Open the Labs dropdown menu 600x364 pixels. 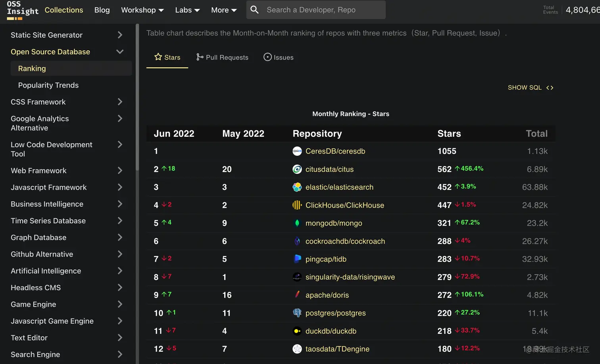[x=187, y=10]
